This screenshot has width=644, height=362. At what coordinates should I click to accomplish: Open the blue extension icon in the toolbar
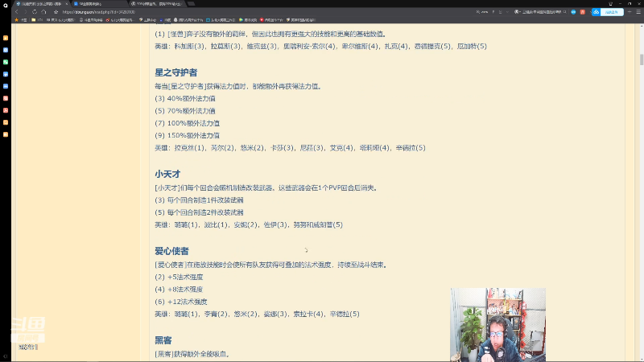[573, 12]
